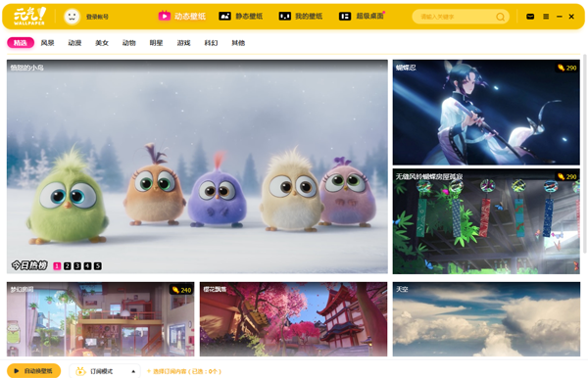Show hot-list slide 5
588x378 pixels.
coord(97,266)
